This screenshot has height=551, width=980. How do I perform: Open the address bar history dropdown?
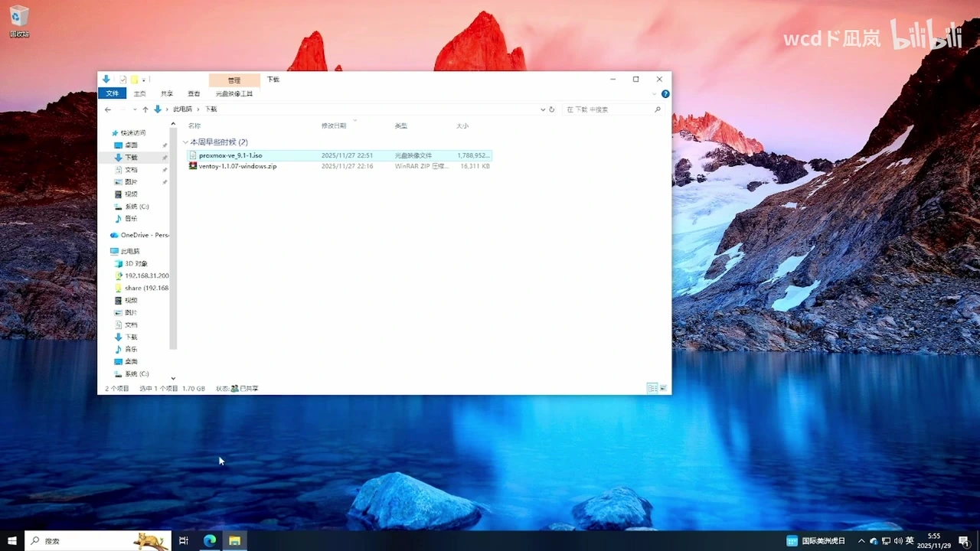click(x=543, y=109)
